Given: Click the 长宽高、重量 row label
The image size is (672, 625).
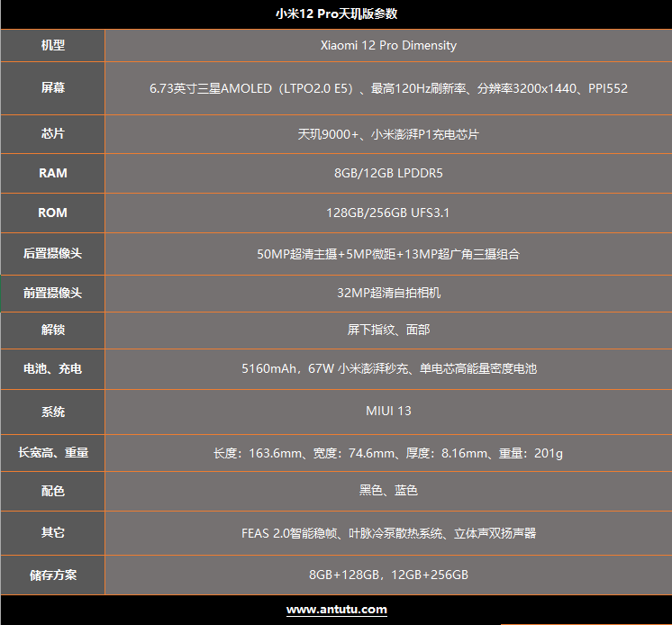Looking at the screenshot, I should click(53, 453).
